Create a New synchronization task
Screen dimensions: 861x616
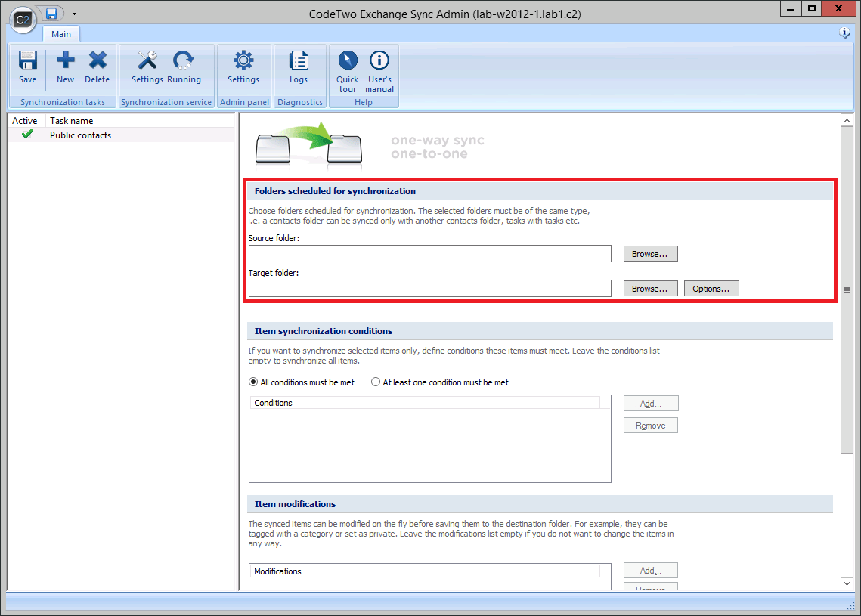[65, 68]
